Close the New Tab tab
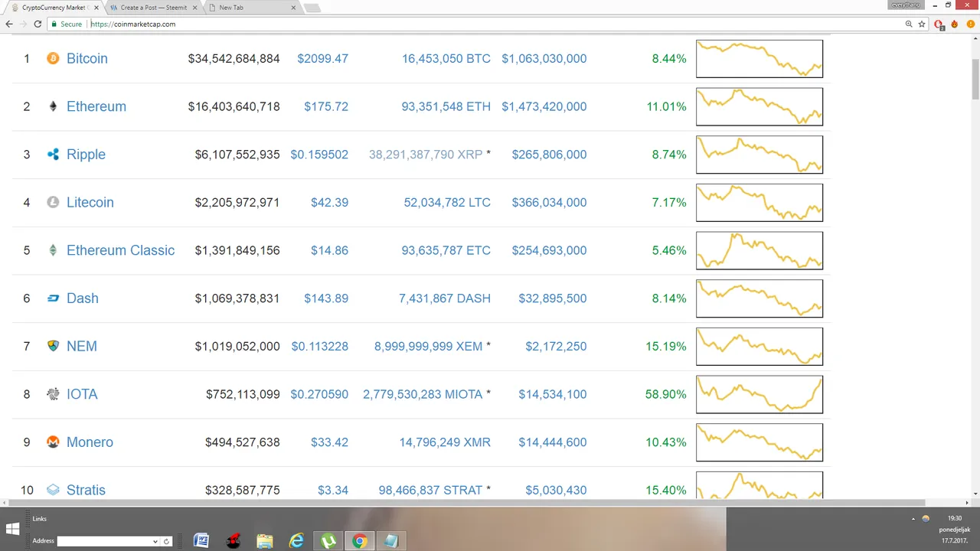 294,8
